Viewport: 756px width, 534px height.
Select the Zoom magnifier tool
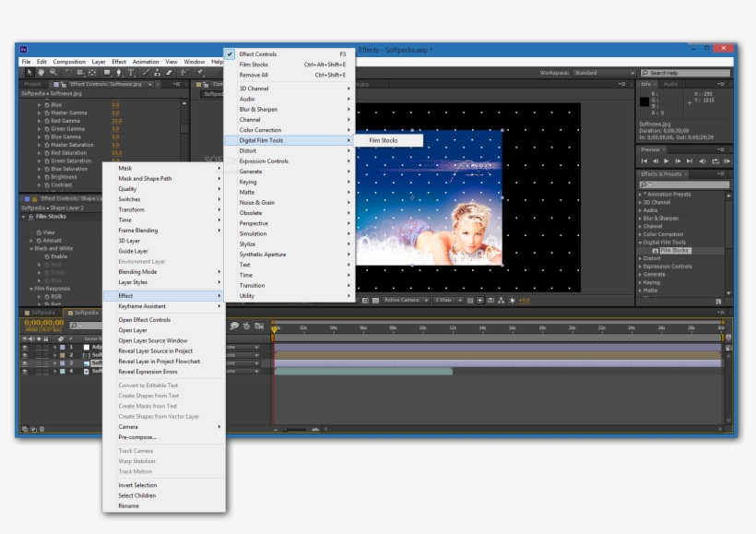point(53,72)
